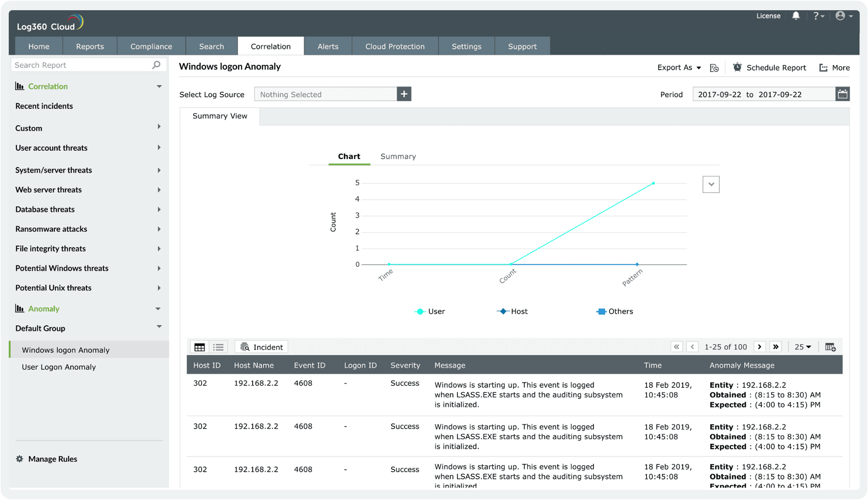
Task: Collapse the Default Group section
Action: pos(159,326)
